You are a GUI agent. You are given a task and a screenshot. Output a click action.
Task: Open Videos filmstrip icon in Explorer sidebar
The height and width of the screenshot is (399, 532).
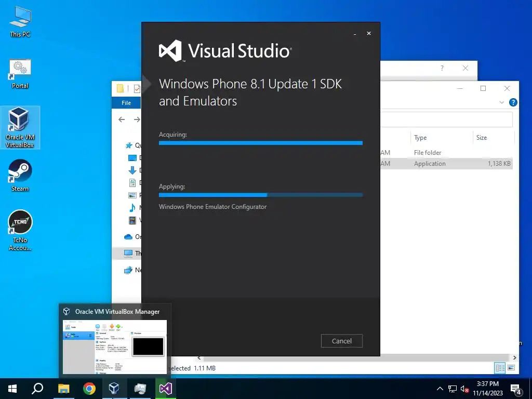(x=132, y=220)
